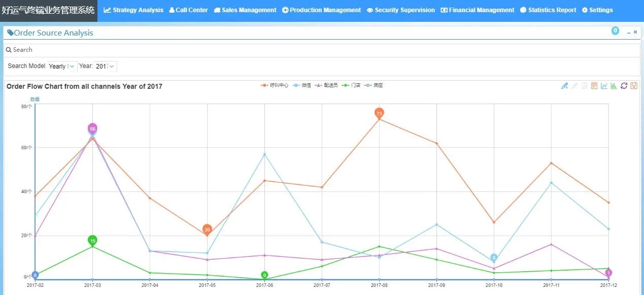
Task: Click the pencil mark-line tool icon
Action: click(564, 86)
